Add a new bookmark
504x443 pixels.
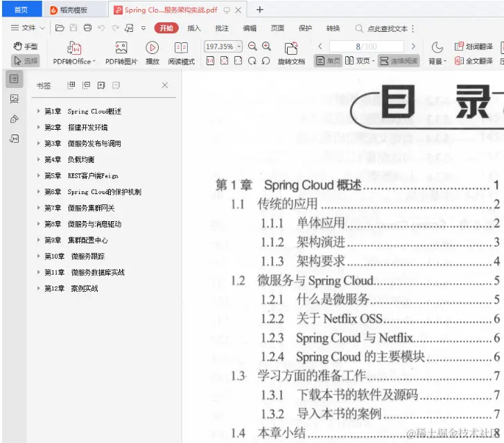[x=101, y=85]
